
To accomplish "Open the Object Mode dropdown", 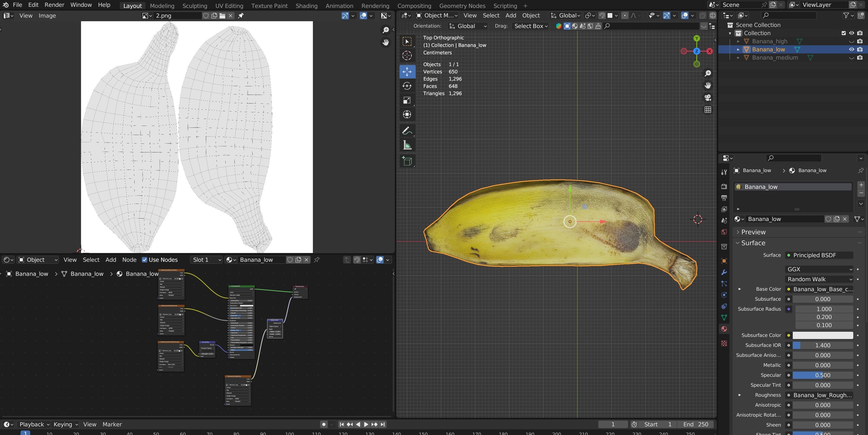I will (x=437, y=15).
